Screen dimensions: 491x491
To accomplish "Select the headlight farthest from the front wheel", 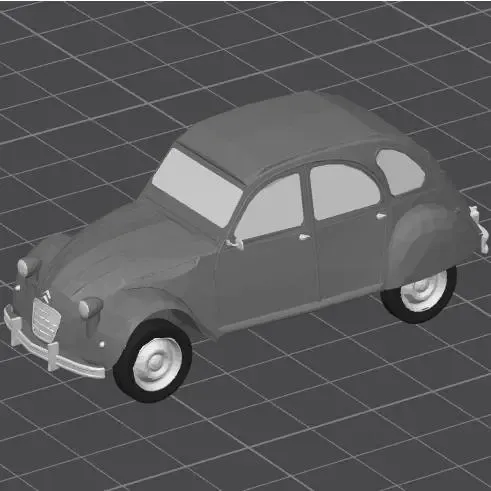I will (x=28, y=266).
